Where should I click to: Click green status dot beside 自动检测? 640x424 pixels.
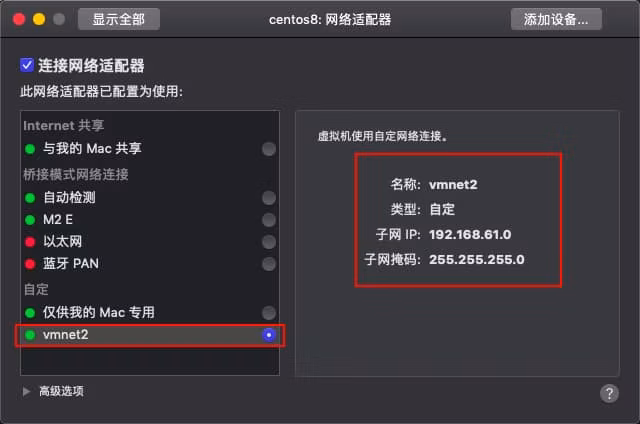pos(30,198)
